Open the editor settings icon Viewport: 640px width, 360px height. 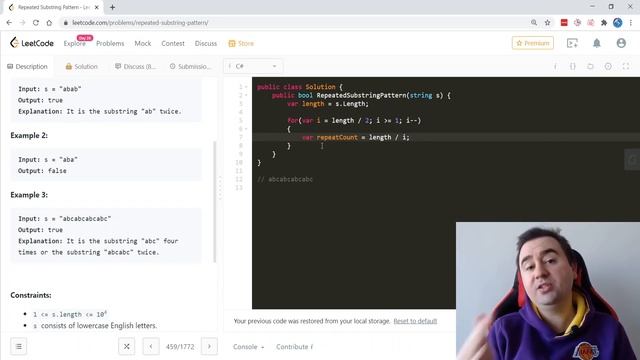608,67
